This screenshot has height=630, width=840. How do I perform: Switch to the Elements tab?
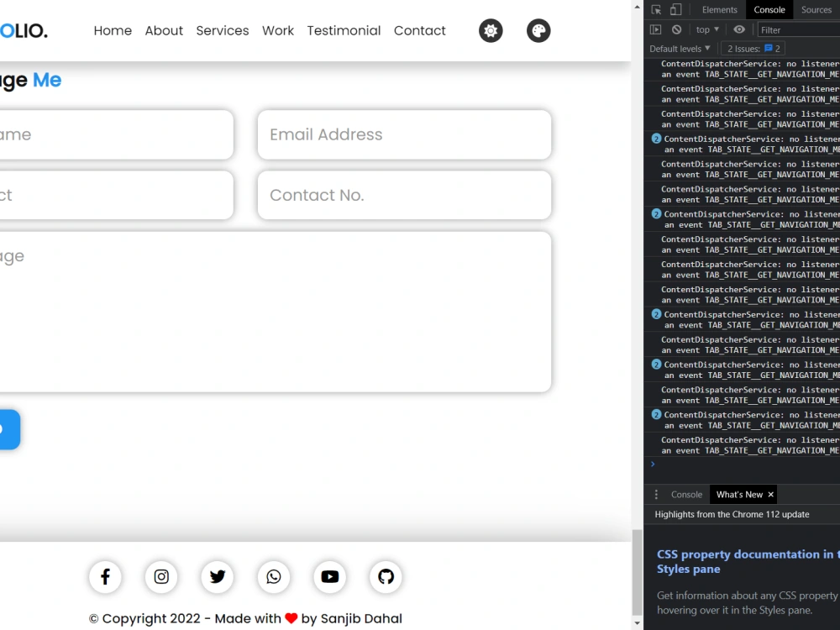pyautogui.click(x=720, y=9)
